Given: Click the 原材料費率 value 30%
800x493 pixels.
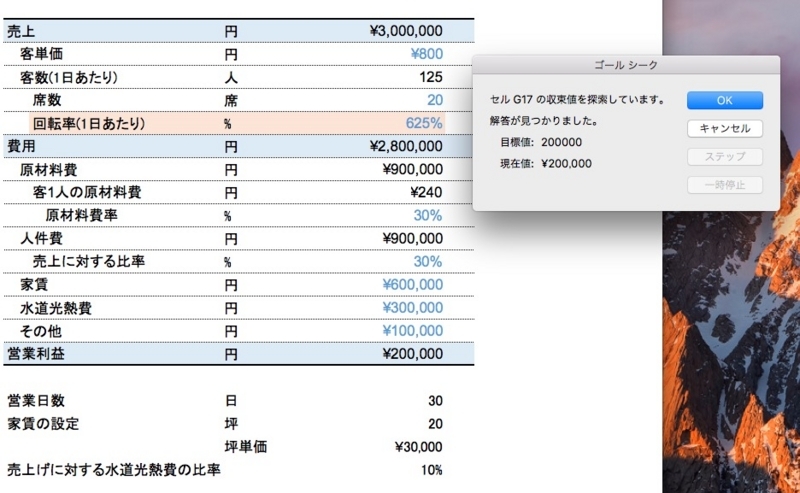Looking at the screenshot, I should 428,215.
